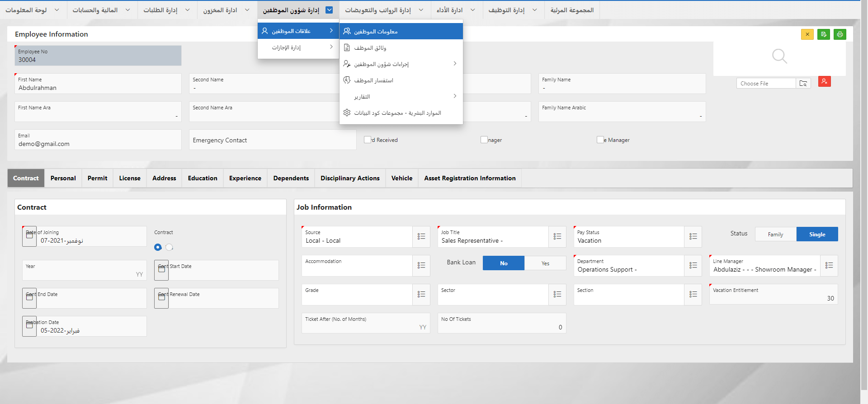Image resolution: width=868 pixels, height=404 pixels.
Task: Toggle Bank Loan to Yes
Action: (545, 263)
